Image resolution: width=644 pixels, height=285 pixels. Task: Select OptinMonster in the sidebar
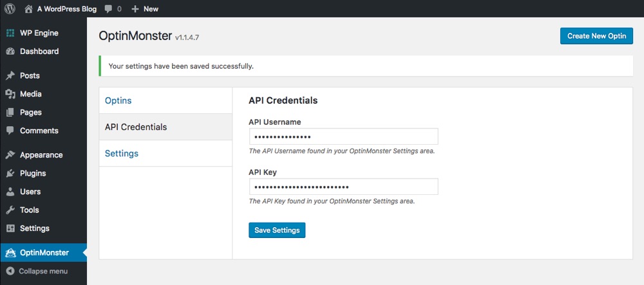pyautogui.click(x=44, y=253)
